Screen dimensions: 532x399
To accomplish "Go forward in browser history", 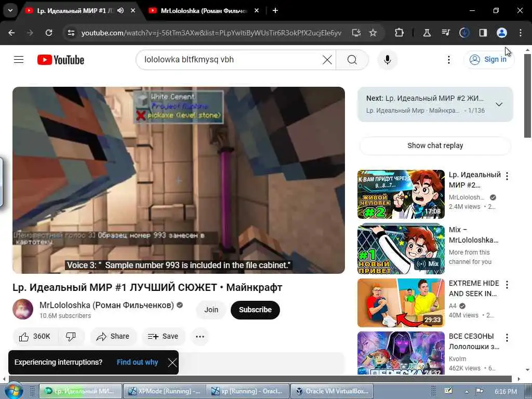I will (x=30, y=33).
